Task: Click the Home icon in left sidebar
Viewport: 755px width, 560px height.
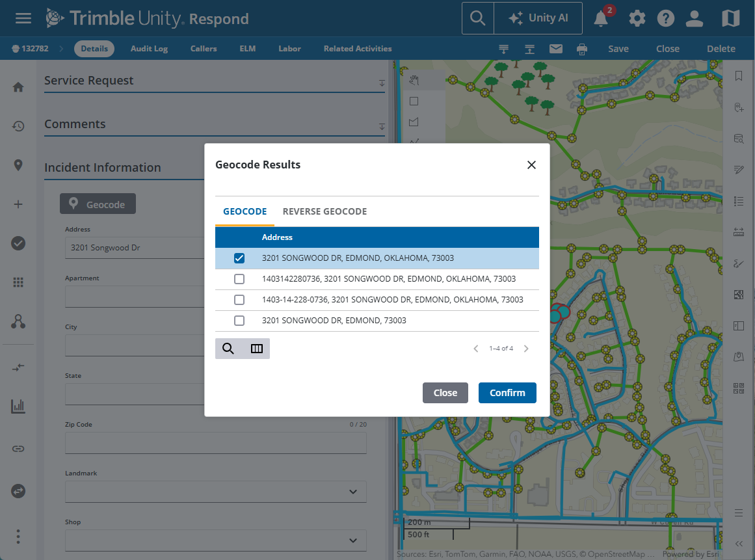Action: point(18,87)
